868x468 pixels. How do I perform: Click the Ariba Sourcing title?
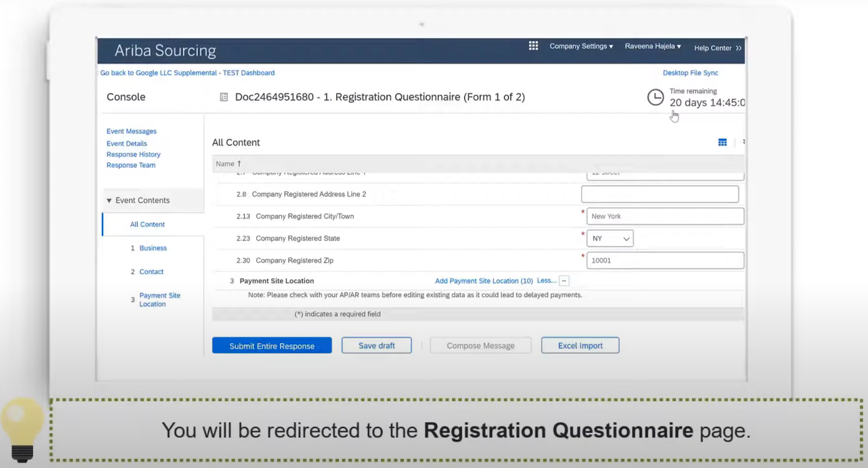[x=165, y=50]
